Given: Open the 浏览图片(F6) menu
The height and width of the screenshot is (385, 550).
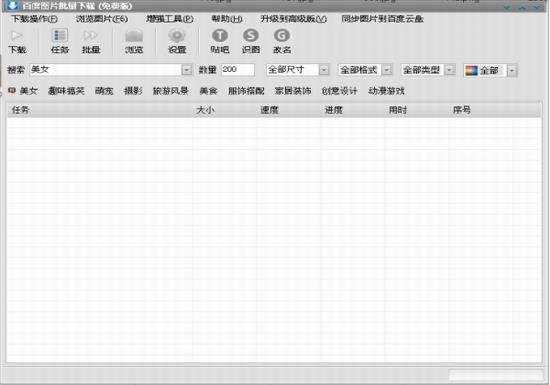Looking at the screenshot, I should [102, 19].
